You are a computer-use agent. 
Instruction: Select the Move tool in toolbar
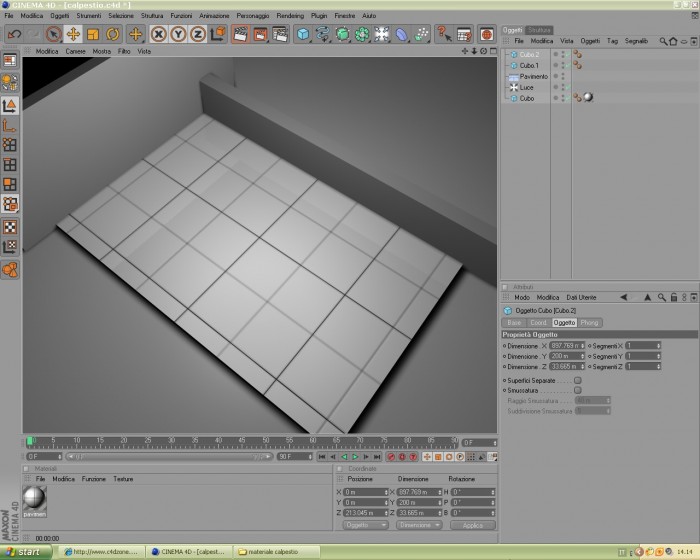73,34
